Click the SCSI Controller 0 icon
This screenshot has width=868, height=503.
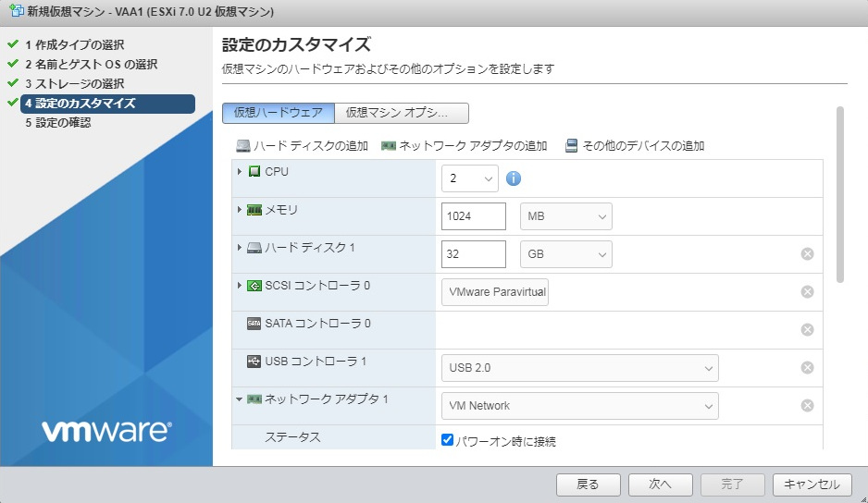254,286
